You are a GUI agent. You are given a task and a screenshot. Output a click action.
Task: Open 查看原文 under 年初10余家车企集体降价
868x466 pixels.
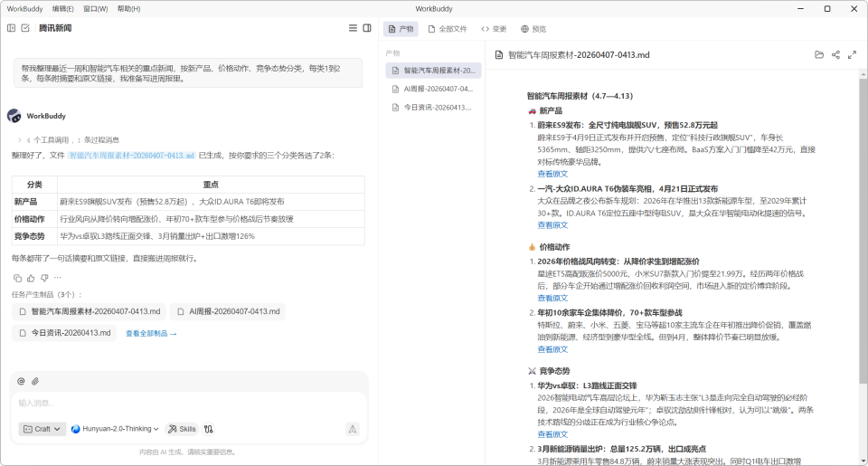[552, 349]
